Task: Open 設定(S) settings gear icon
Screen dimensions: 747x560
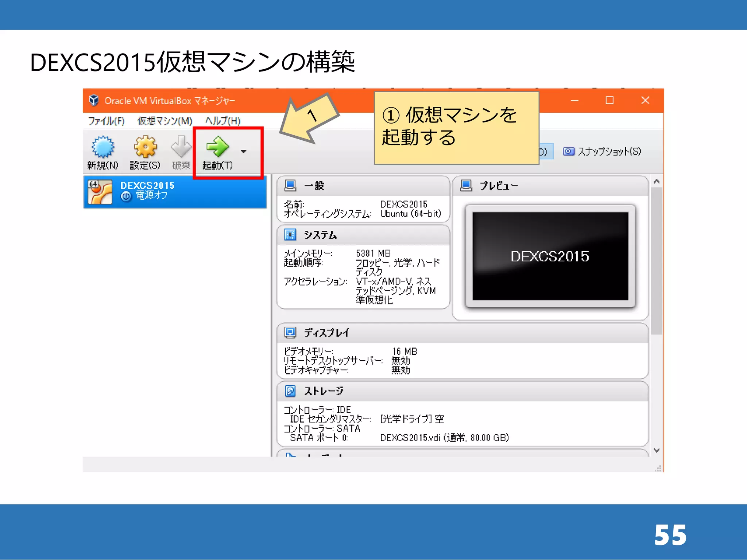Action: [x=145, y=147]
